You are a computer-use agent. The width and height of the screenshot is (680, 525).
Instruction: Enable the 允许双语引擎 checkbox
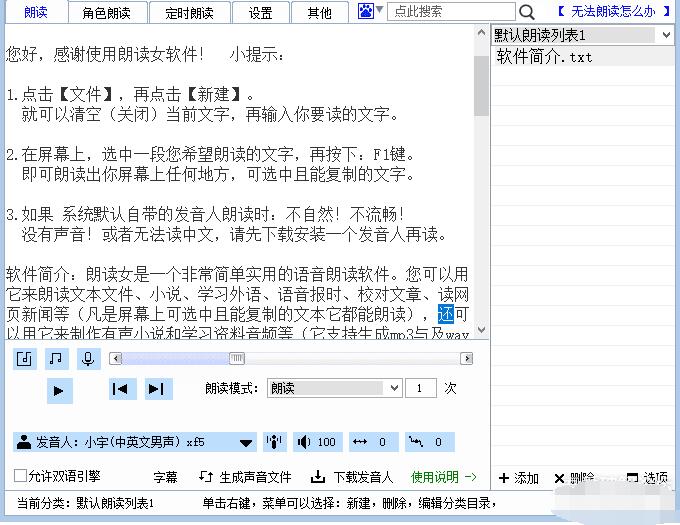tap(20, 476)
